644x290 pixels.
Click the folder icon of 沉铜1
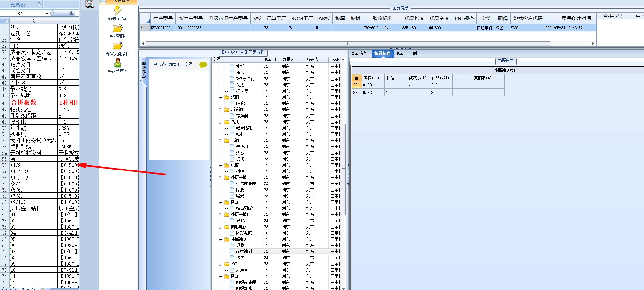(227, 97)
